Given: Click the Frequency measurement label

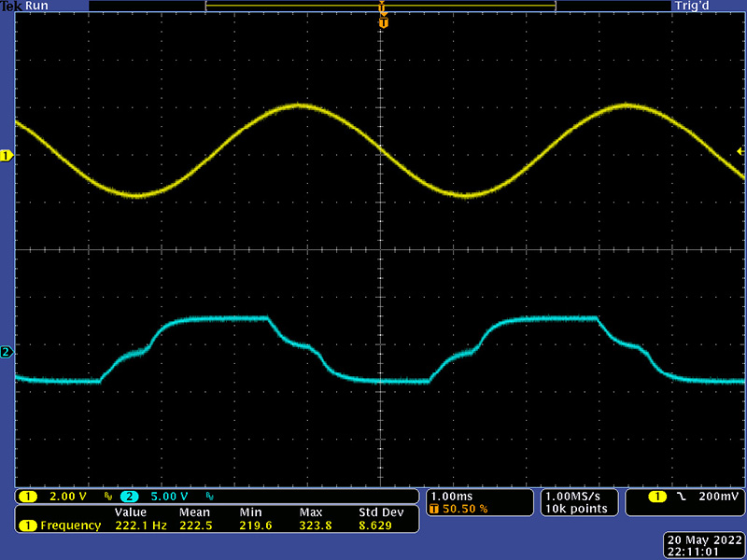Looking at the screenshot, I should pyautogui.click(x=70, y=525).
